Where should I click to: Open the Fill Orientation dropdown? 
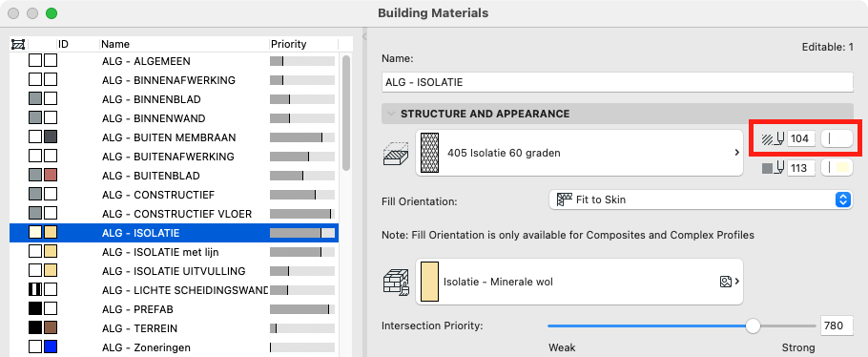(x=700, y=199)
